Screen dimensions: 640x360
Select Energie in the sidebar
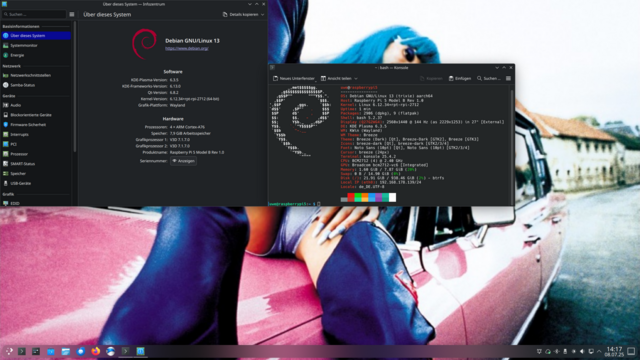pos(36,55)
